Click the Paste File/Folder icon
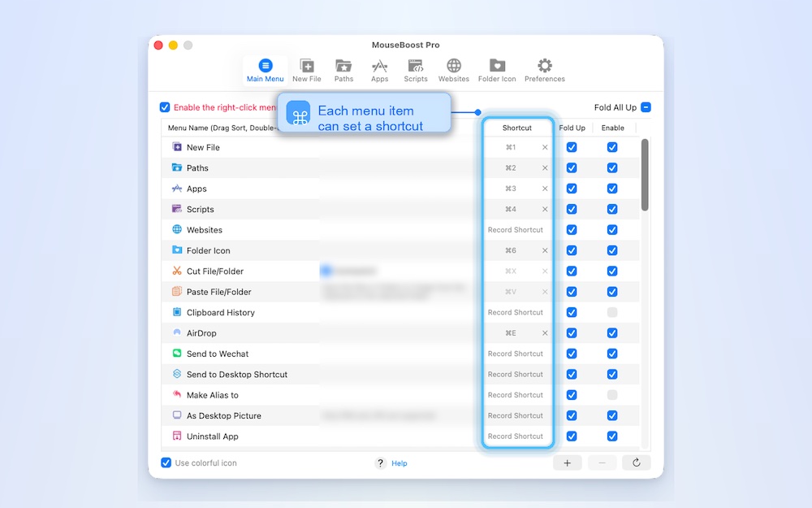This screenshot has width=812, height=508. [176, 291]
